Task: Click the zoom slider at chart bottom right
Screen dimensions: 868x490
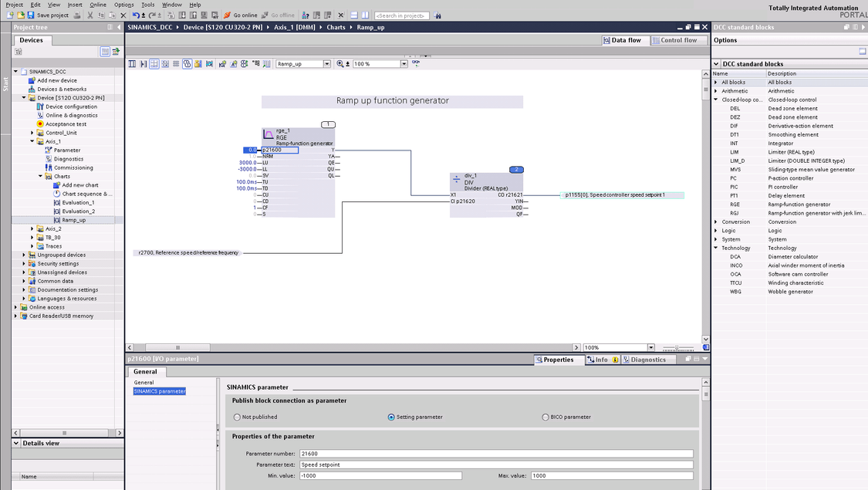Action: pos(677,348)
